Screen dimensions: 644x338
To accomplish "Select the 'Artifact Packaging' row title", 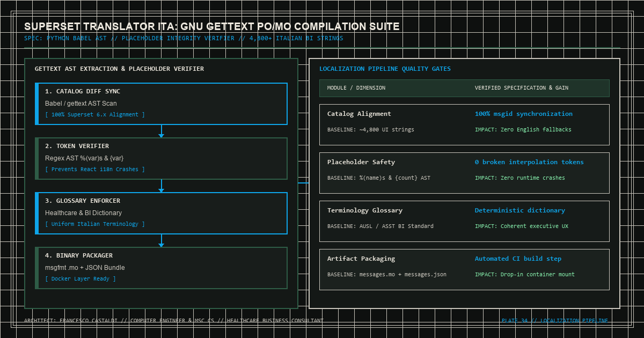I will (x=361, y=259).
